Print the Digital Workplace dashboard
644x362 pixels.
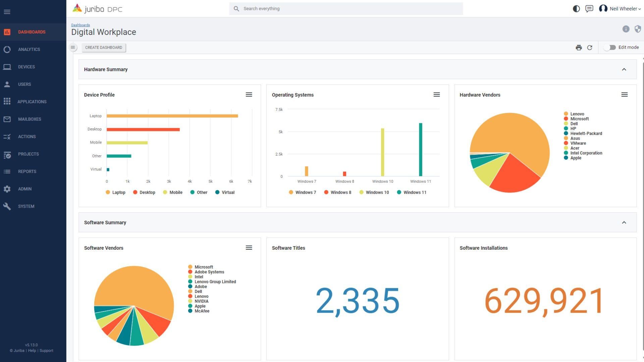pos(579,47)
